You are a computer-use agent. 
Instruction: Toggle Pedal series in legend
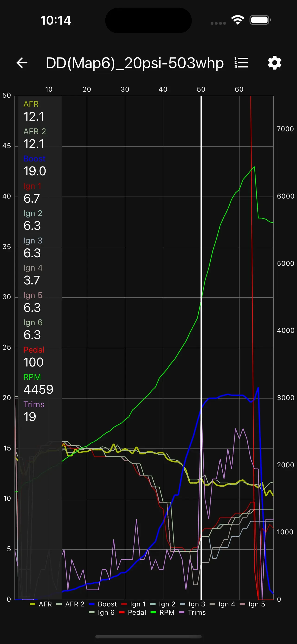point(132,612)
